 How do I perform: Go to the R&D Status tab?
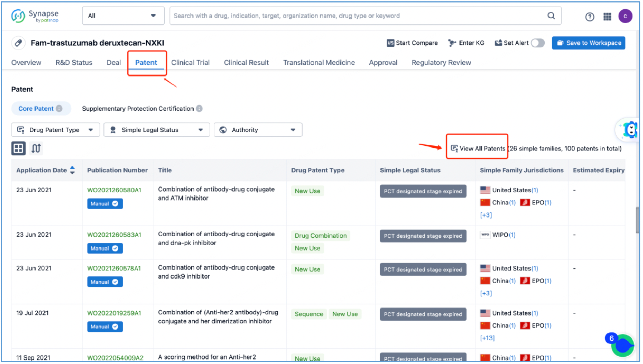[74, 63]
